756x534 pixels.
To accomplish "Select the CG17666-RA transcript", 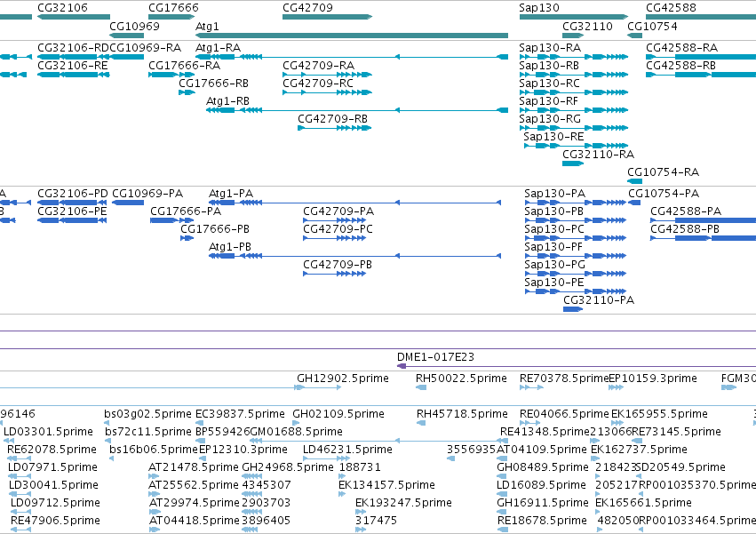I will (x=171, y=75).
